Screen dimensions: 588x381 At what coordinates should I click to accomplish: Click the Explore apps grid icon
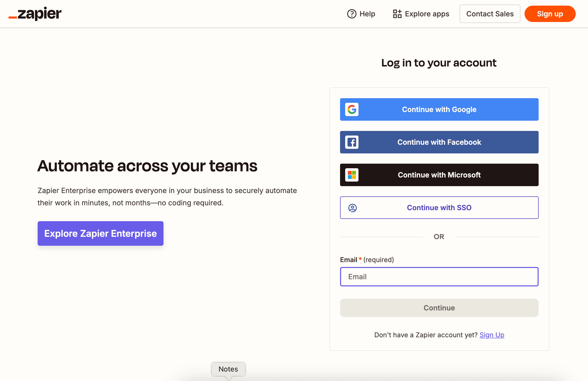click(397, 14)
